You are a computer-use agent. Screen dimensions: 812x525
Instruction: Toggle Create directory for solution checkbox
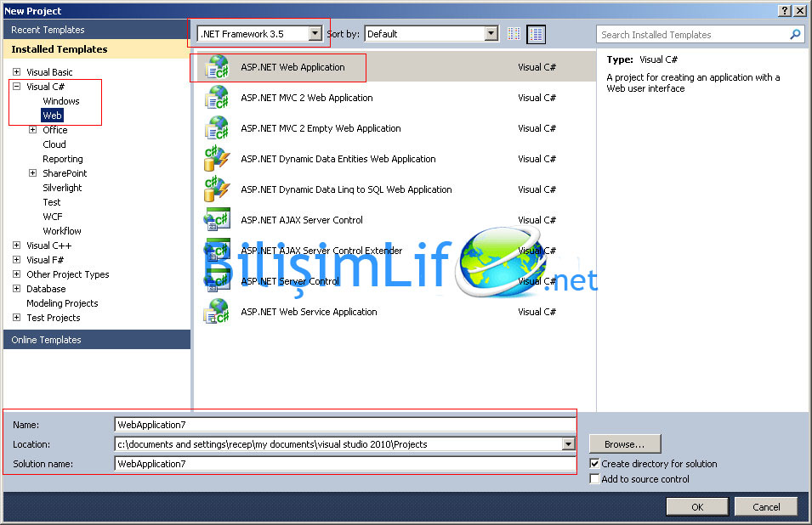594,464
